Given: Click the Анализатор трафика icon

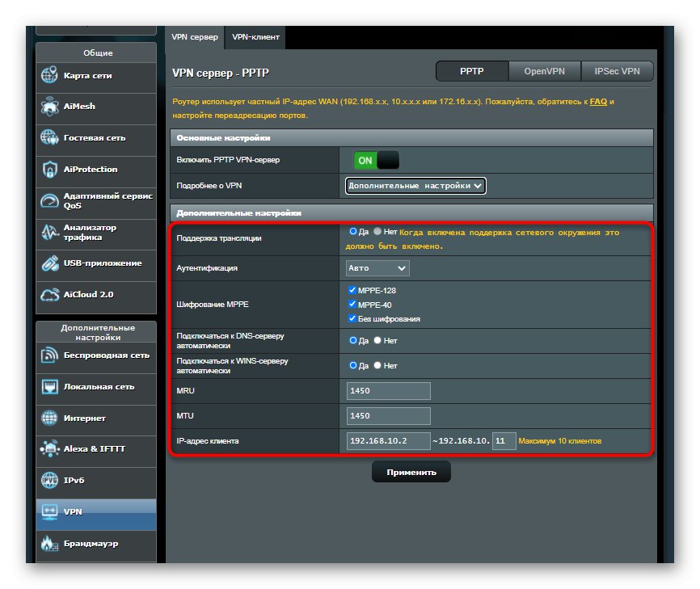Looking at the screenshot, I should pos(49,232).
